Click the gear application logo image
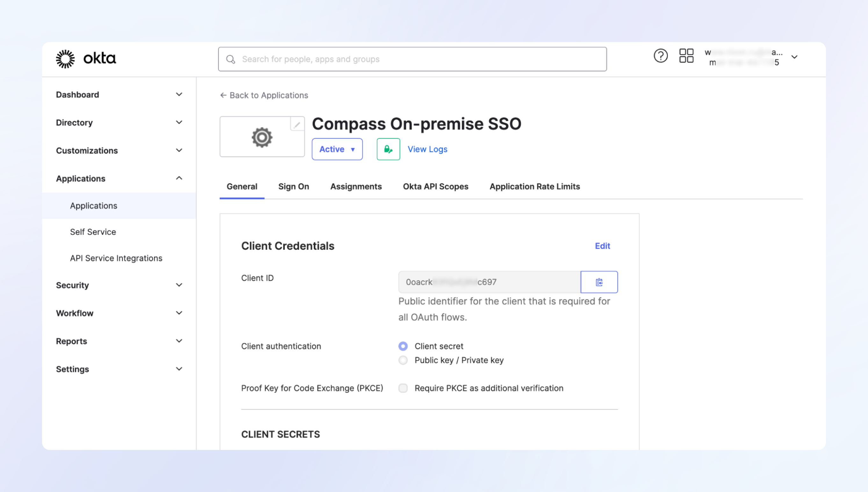This screenshot has height=492, width=868. point(262,137)
